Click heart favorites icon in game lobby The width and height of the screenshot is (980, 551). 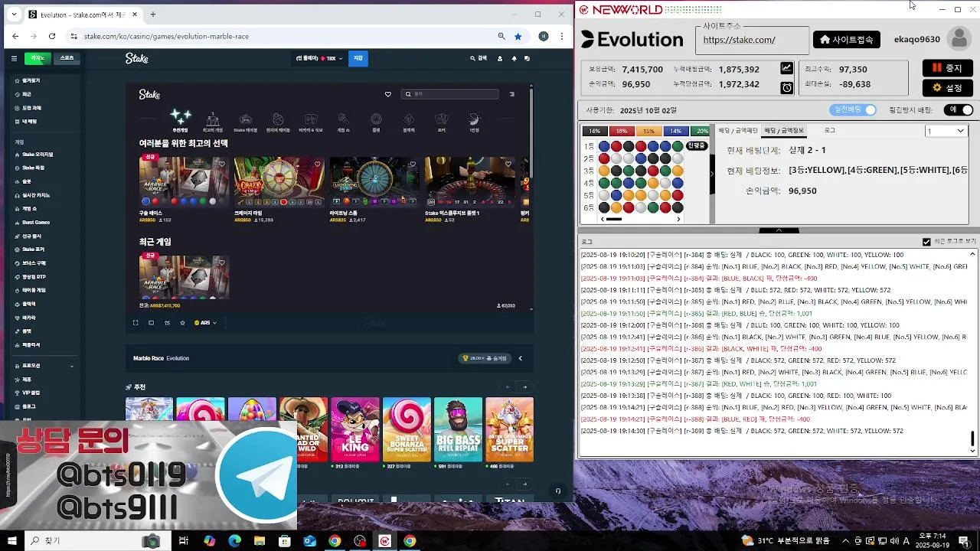tap(387, 94)
